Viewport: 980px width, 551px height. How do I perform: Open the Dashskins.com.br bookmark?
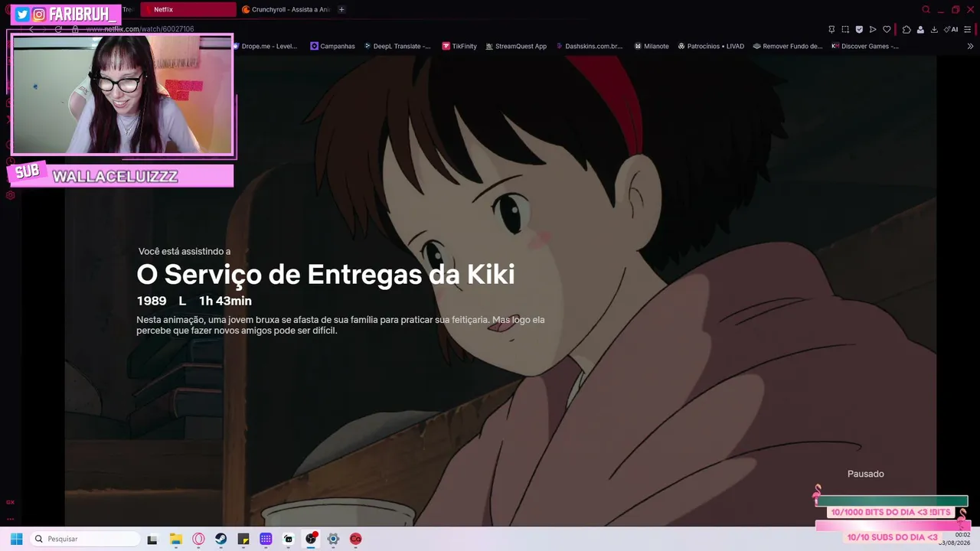click(589, 46)
